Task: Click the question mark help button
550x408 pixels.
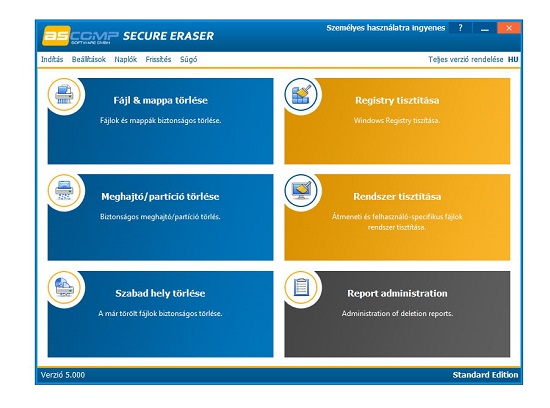Action: point(460,28)
